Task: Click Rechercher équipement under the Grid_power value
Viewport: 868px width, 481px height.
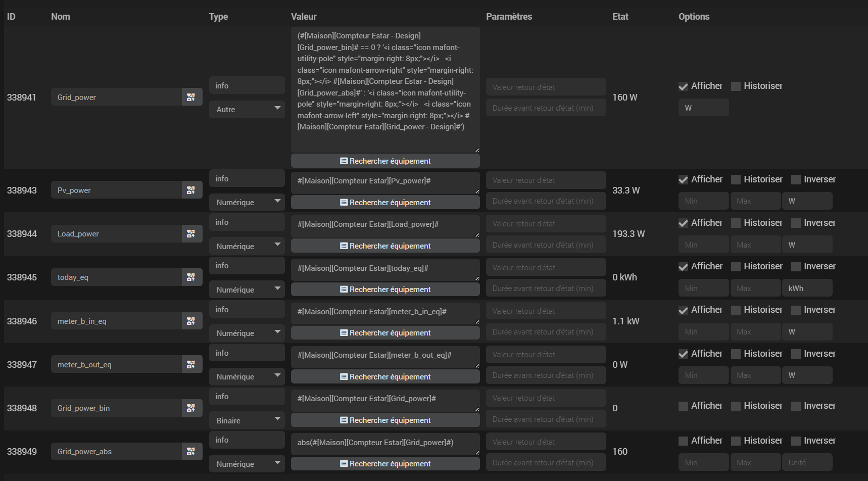Action: tap(385, 161)
